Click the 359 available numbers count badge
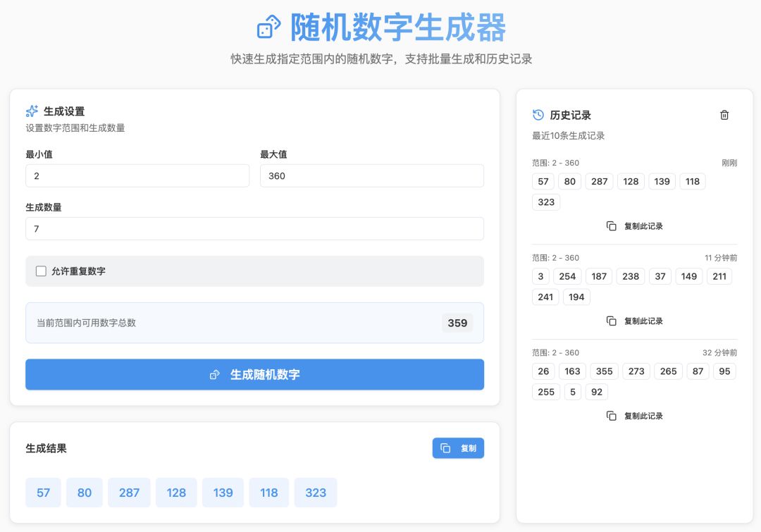The height and width of the screenshot is (532, 761). pos(457,323)
